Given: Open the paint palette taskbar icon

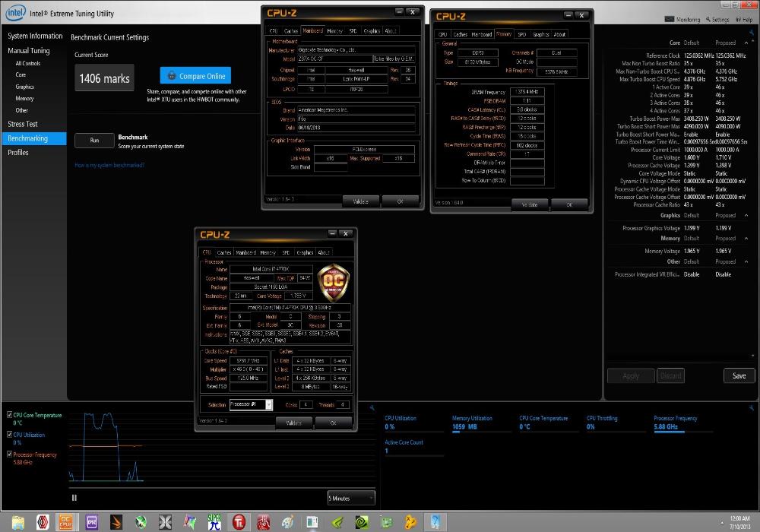Looking at the screenshot, I should coord(288,522).
